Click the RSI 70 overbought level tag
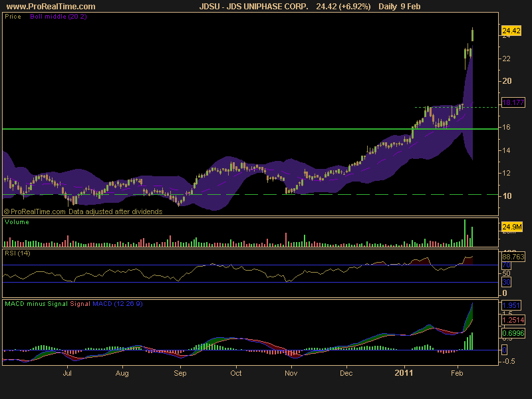The image size is (532, 399). coord(506,265)
